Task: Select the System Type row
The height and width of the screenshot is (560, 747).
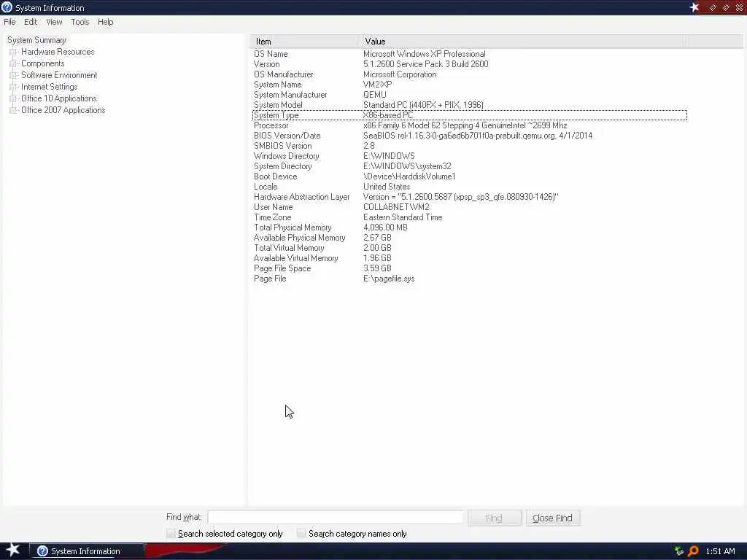Action: [x=469, y=115]
